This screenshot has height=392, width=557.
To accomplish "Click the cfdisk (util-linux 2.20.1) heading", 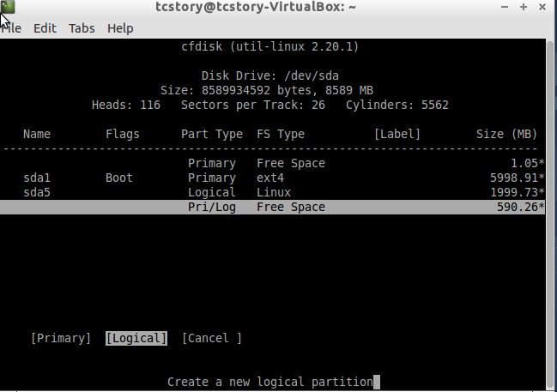I will point(270,46).
